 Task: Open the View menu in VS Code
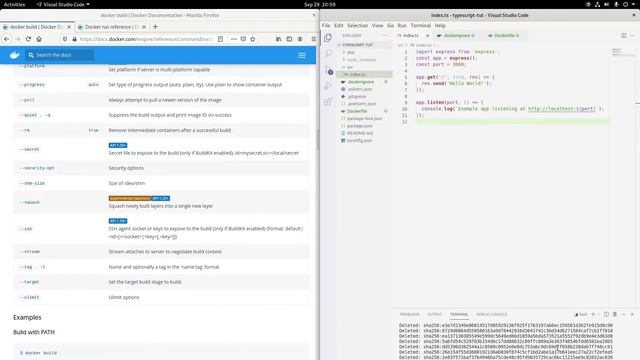click(x=378, y=25)
